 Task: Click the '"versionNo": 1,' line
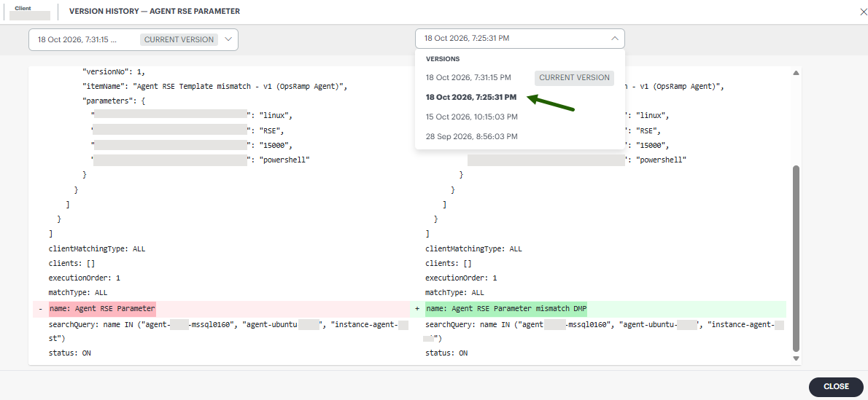pos(114,72)
